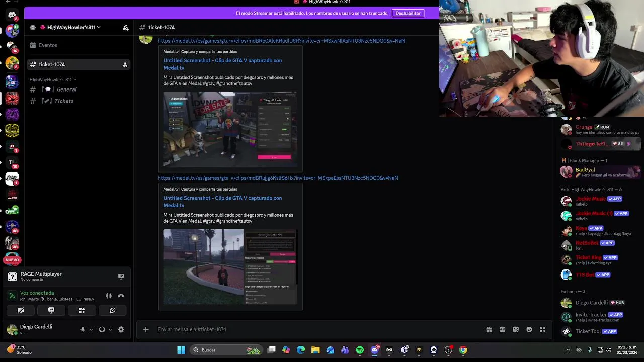Share RAGE Multiplayer screen icon
The width and height of the screenshot is (644, 362).
click(x=121, y=276)
